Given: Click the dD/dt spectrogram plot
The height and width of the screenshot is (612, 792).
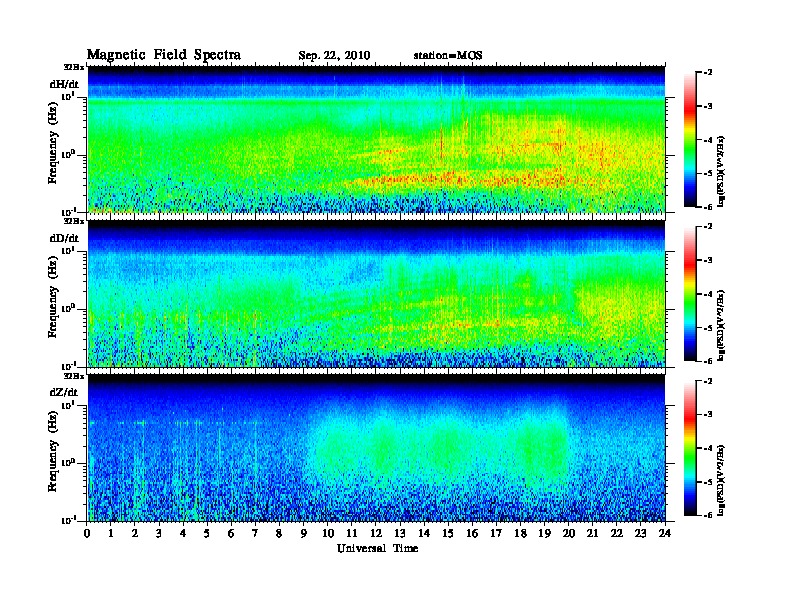Looking at the screenshot, I should pos(376,293).
